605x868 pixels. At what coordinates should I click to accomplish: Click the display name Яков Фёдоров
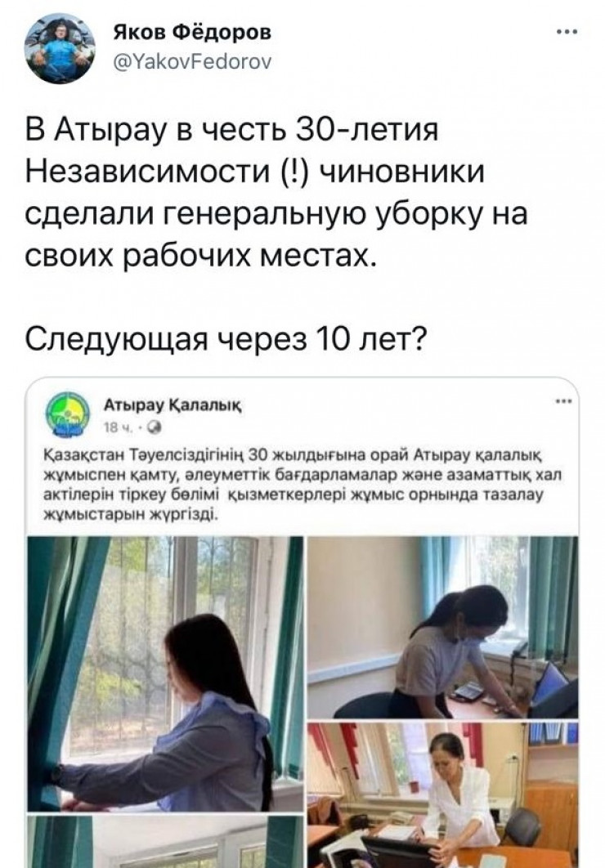tap(193, 33)
